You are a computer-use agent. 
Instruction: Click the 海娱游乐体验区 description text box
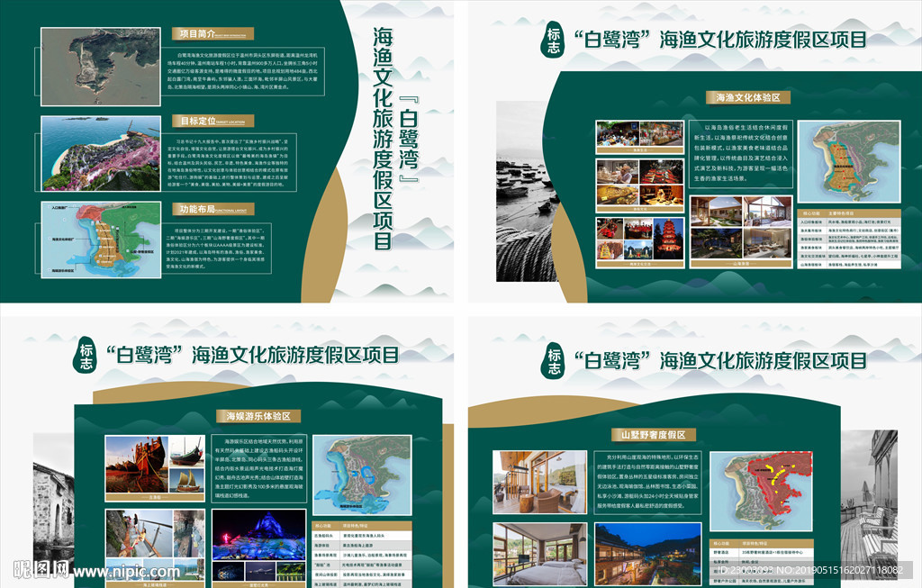[x=258, y=468]
